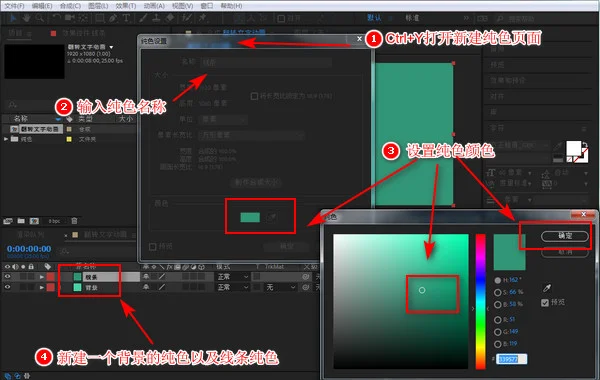Click the hex color value field
The height and width of the screenshot is (380, 600).
(x=512, y=359)
